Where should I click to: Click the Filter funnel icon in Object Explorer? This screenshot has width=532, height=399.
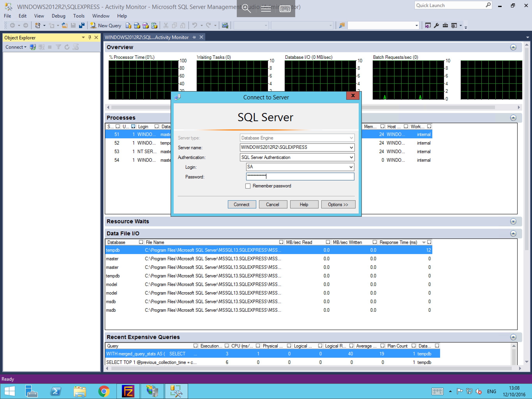point(58,47)
